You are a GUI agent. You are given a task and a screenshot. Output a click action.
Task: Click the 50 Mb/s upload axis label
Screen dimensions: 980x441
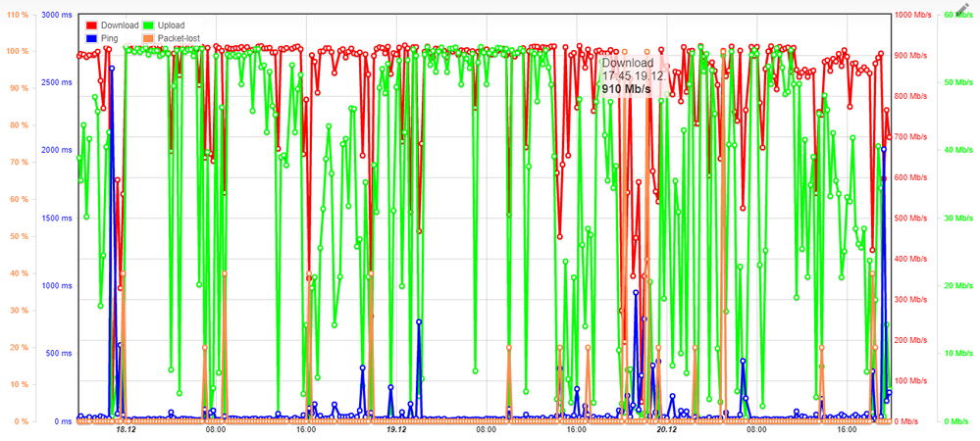(x=958, y=81)
